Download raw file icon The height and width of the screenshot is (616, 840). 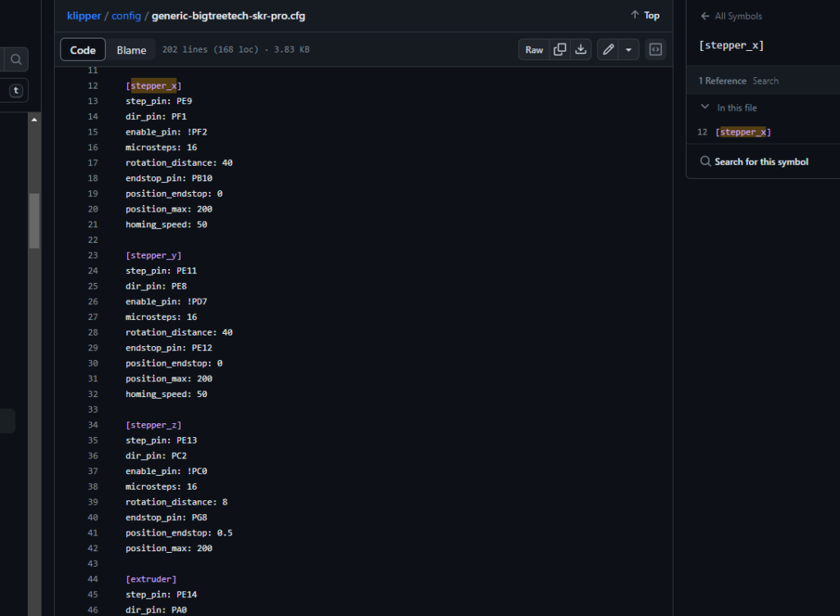pyautogui.click(x=581, y=50)
